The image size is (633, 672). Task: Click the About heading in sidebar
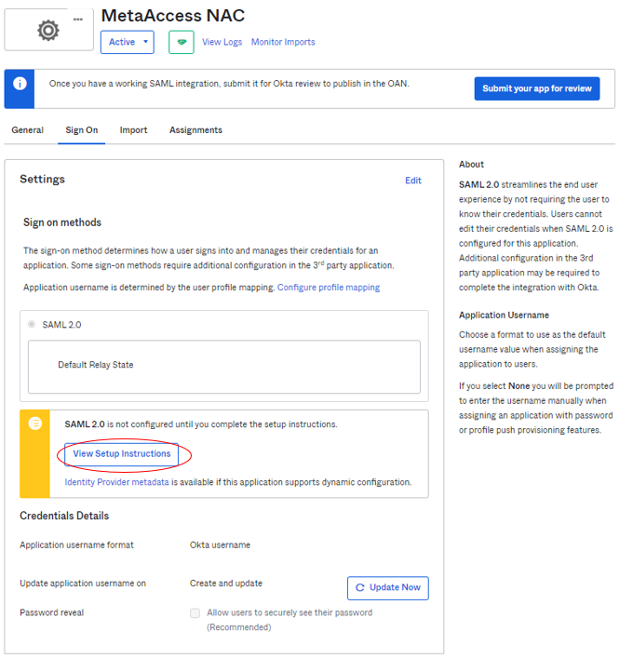(x=471, y=164)
